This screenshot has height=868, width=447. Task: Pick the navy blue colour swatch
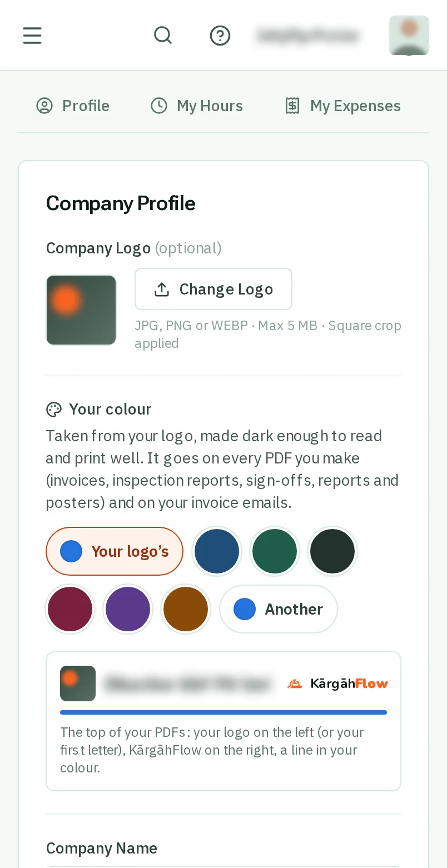[x=217, y=551]
